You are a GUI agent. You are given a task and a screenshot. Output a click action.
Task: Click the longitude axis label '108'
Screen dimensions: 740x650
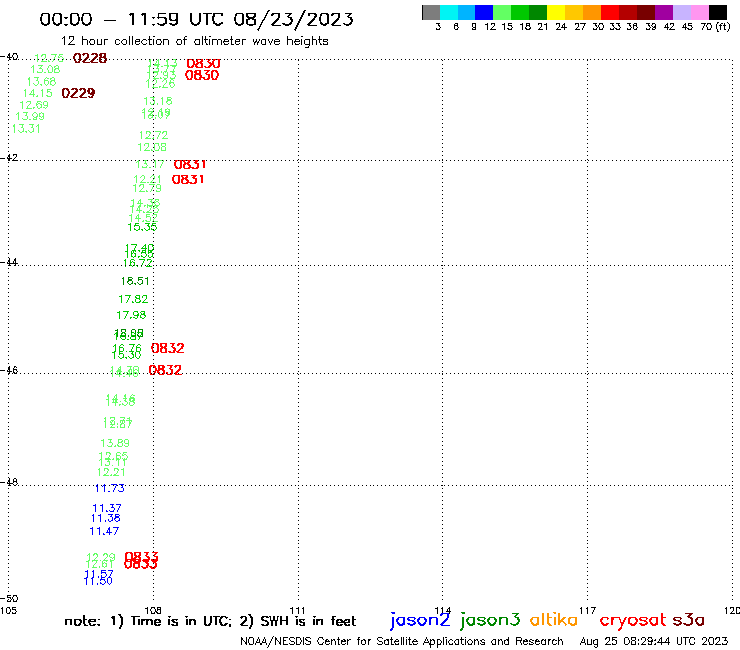pos(153,610)
